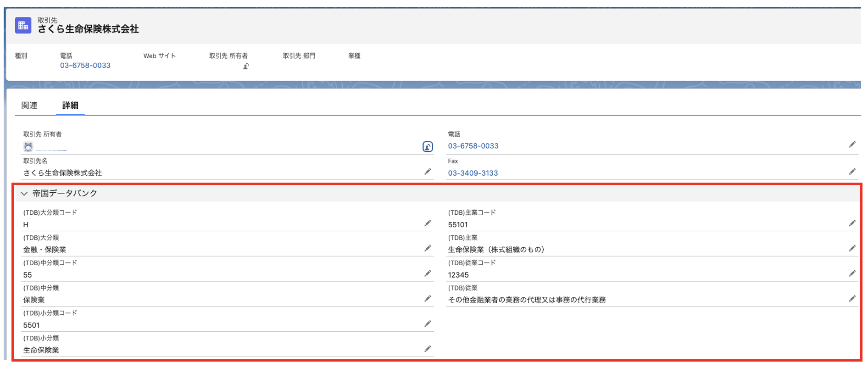Open the underlined owner name link in details

51,147
